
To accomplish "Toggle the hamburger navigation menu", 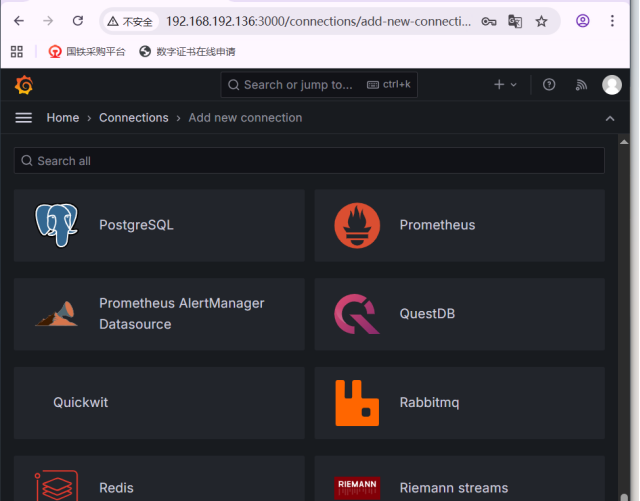I will 24,118.
